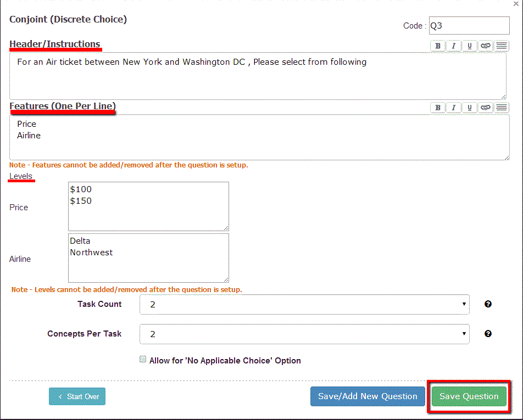Click Bold icon in Features toolbar

(x=437, y=108)
